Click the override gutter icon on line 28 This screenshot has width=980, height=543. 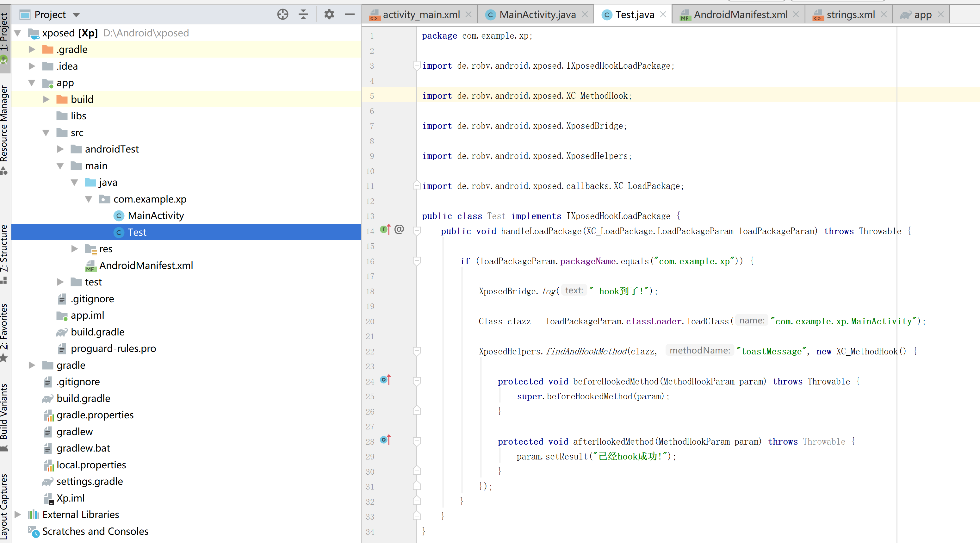tap(385, 440)
